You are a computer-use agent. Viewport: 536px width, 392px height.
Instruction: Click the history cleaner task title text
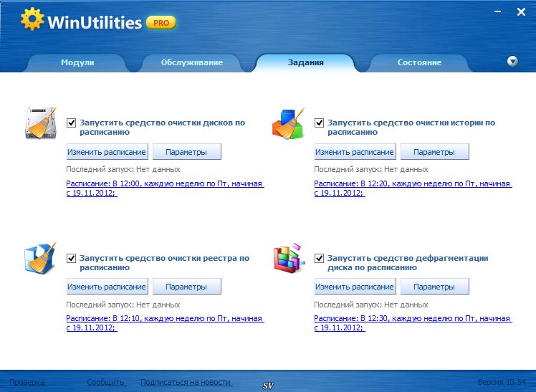(411, 127)
